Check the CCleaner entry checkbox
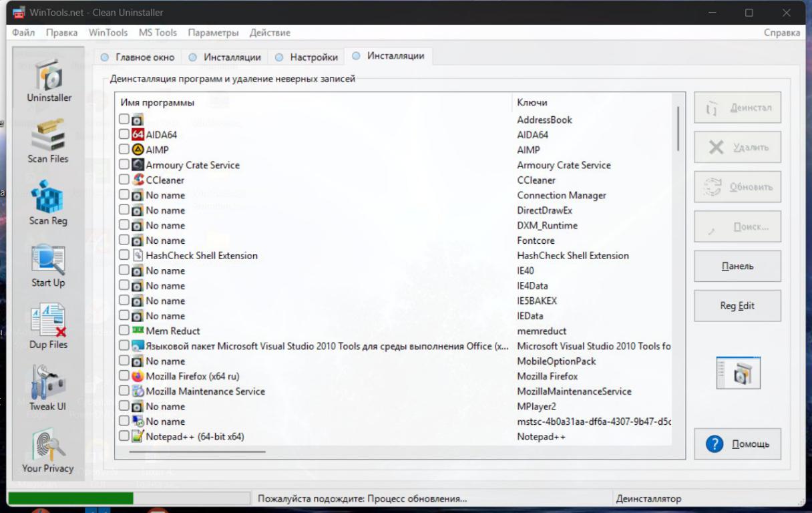The width and height of the screenshot is (812, 513). coord(124,180)
